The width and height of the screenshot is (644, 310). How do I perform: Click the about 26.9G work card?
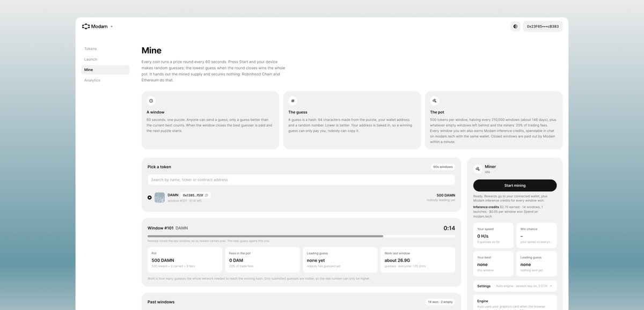click(x=418, y=260)
